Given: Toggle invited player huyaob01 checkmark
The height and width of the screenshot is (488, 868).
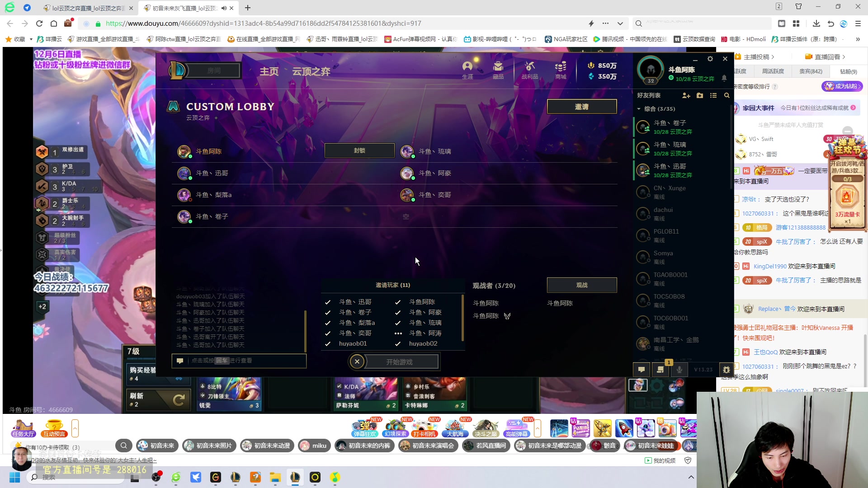Looking at the screenshot, I should tap(328, 344).
